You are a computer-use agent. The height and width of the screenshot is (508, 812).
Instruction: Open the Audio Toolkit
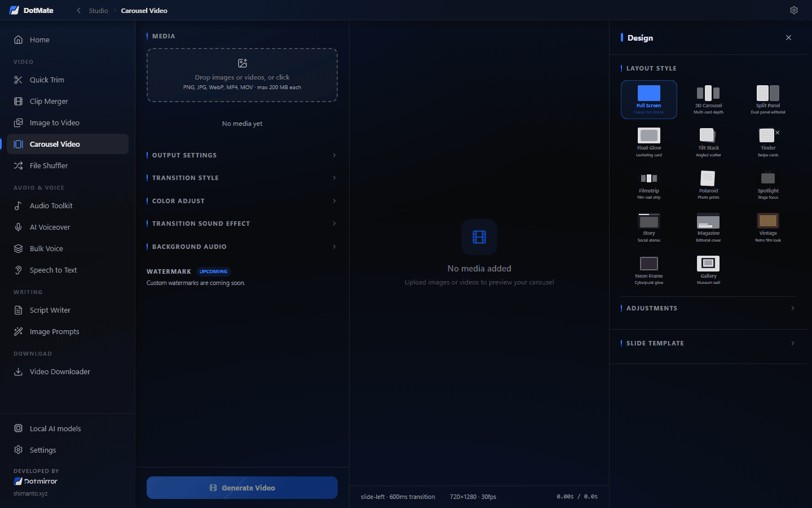(68, 205)
